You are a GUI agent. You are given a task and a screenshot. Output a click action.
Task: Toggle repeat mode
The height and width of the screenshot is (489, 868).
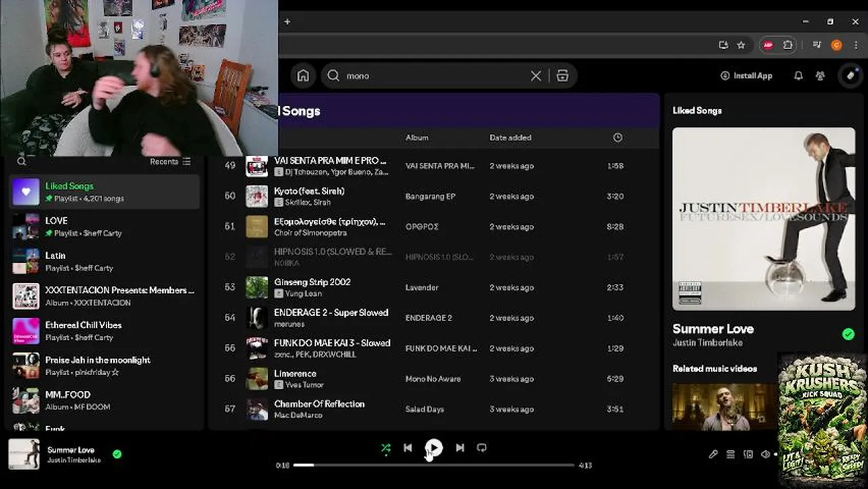(482, 448)
